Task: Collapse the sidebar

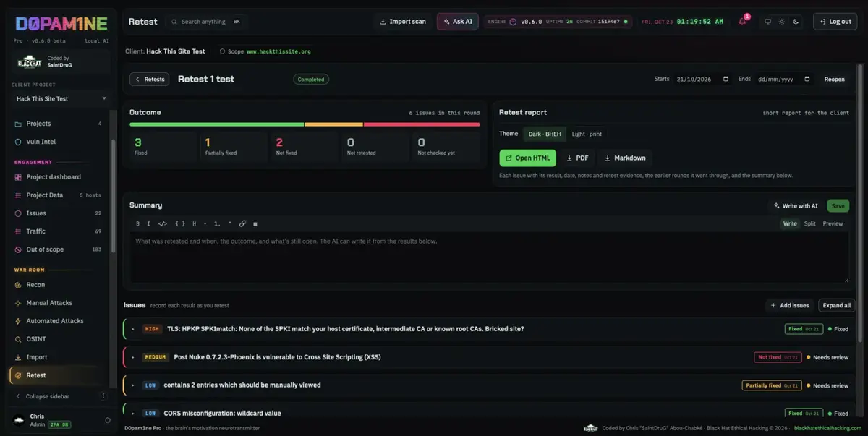Action: (48, 396)
